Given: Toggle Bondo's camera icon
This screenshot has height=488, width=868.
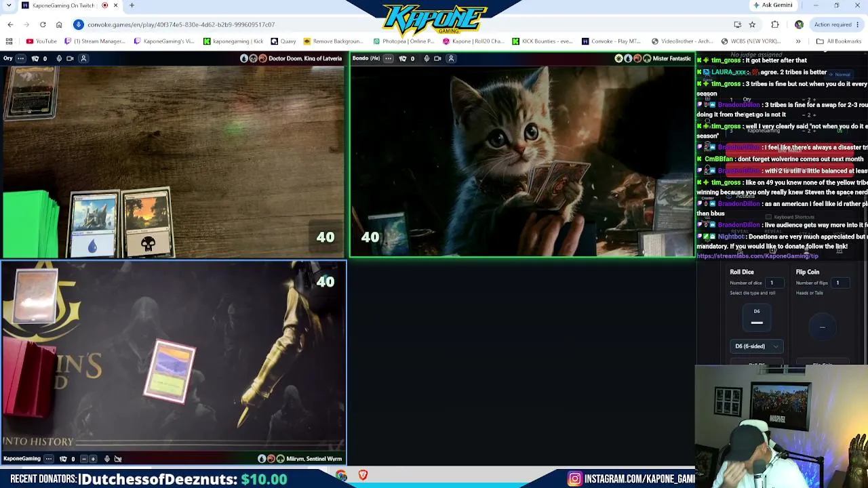Looking at the screenshot, I should (437, 58).
